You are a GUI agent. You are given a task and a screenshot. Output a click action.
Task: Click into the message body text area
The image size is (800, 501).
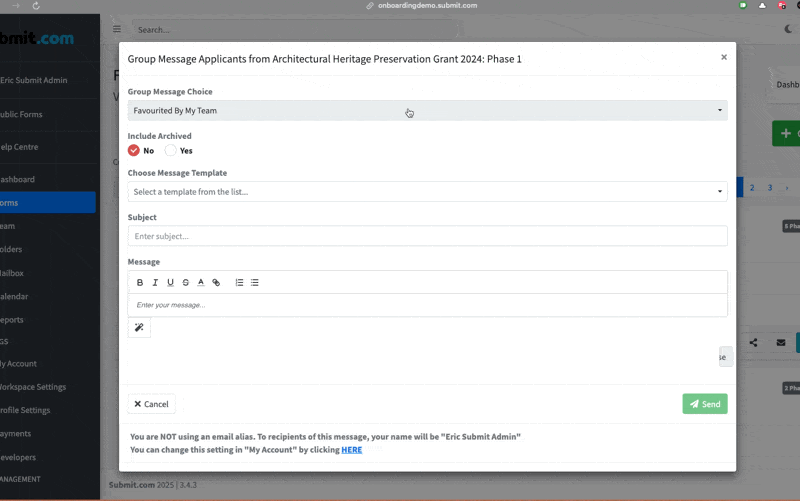428,305
